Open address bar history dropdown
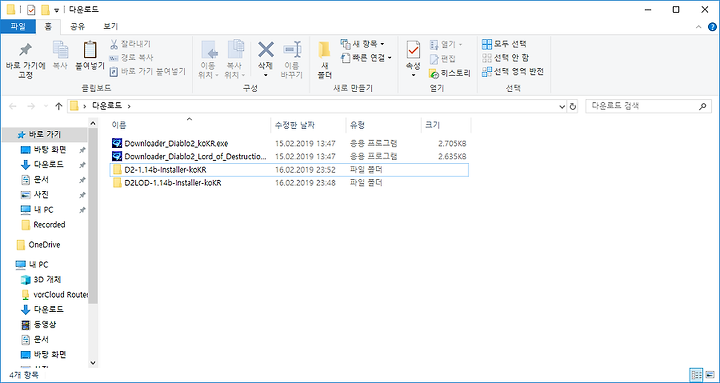Viewport: 720px width, 383px height. 562,106
